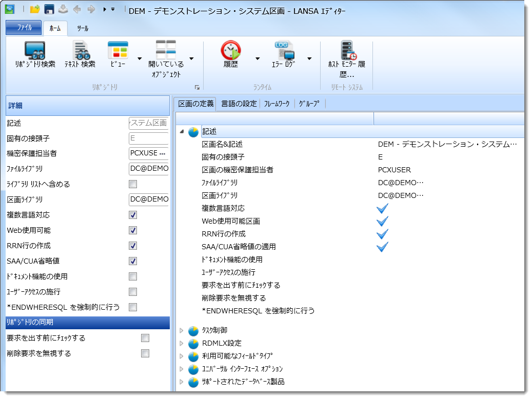Screen dimensions: 532x399
Task: Toggle Web使用可能 checkbox
Action: point(133,230)
